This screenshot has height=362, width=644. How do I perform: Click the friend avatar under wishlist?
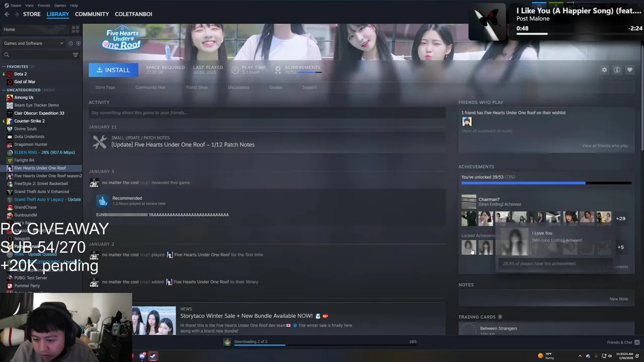click(467, 122)
